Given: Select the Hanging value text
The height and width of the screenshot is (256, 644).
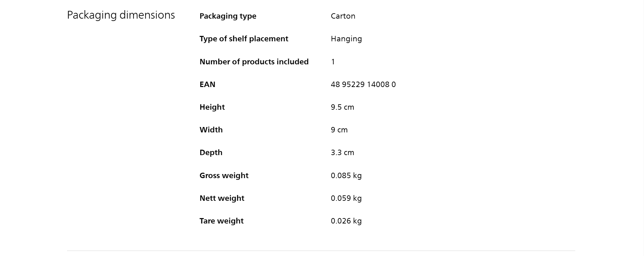Looking at the screenshot, I should (x=346, y=39).
